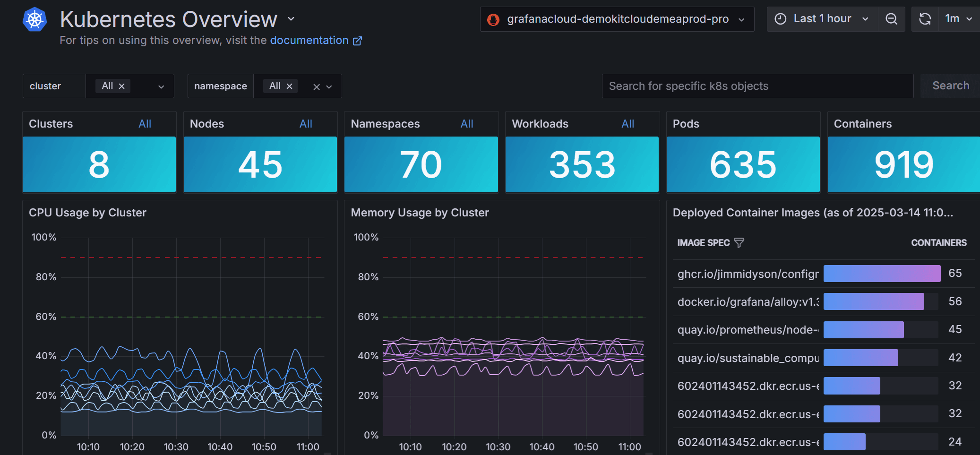Click the clock icon in the time range picker
This screenshot has height=455, width=980.
click(x=781, y=19)
